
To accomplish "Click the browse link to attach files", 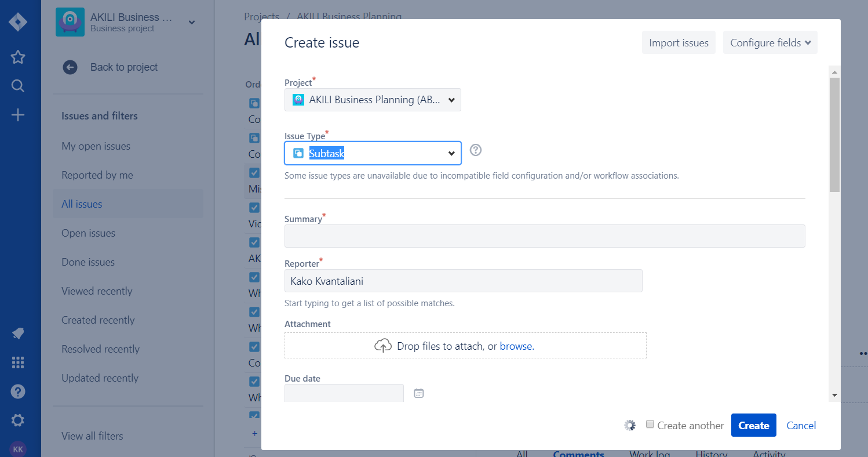I will (516, 346).
